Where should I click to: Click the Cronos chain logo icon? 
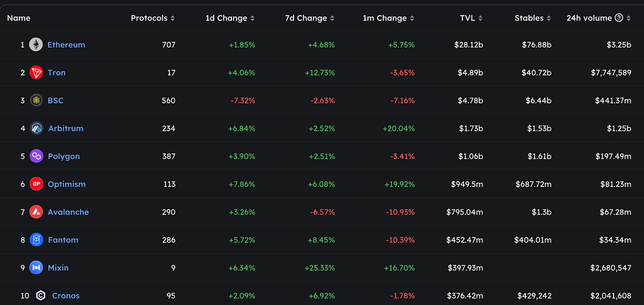click(40, 295)
